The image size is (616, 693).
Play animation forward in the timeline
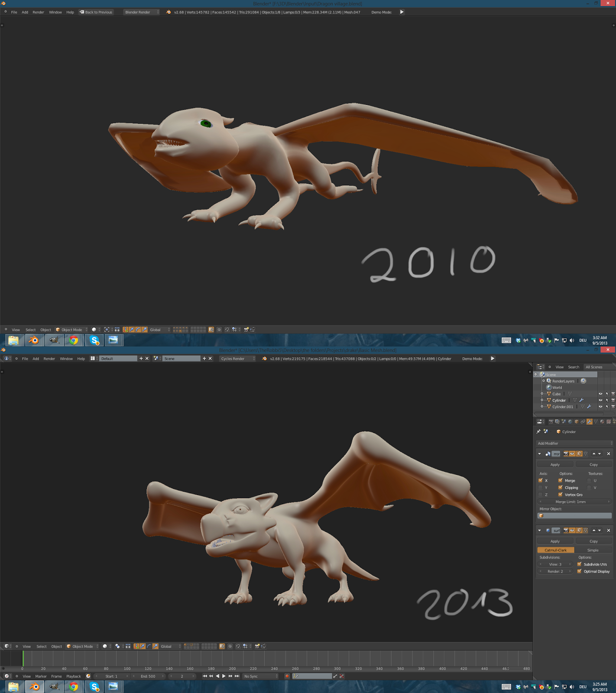(224, 676)
